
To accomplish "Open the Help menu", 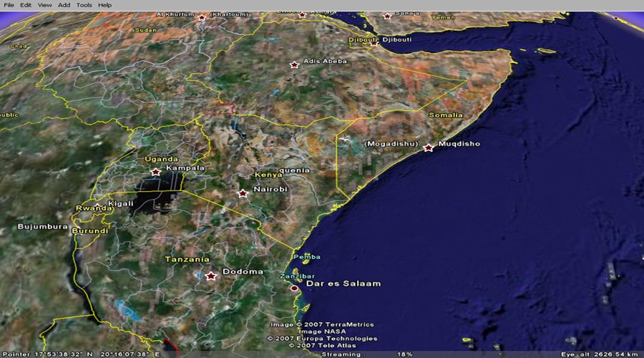I will pyautogui.click(x=104, y=5).
